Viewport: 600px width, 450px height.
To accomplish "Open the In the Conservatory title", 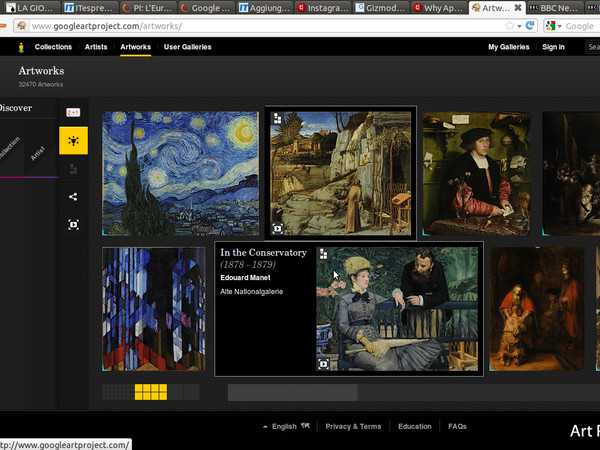I will 263,253.
